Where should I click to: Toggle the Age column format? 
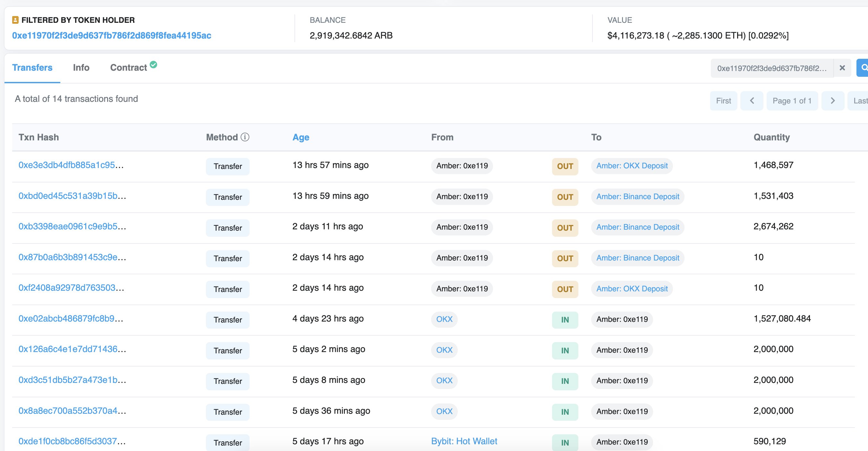(x=301, y=137)
